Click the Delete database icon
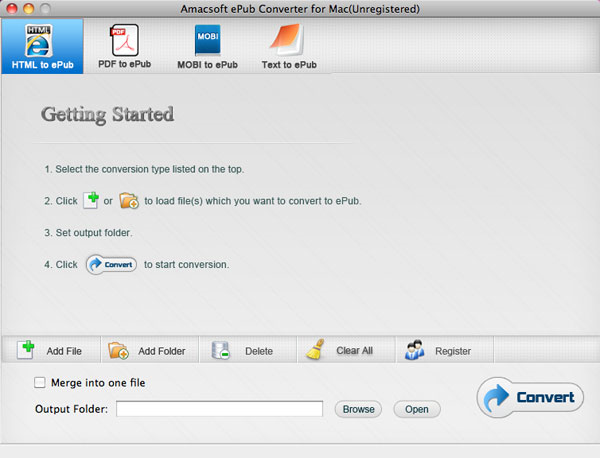600x458 pixels. click(x=220, y=350)
